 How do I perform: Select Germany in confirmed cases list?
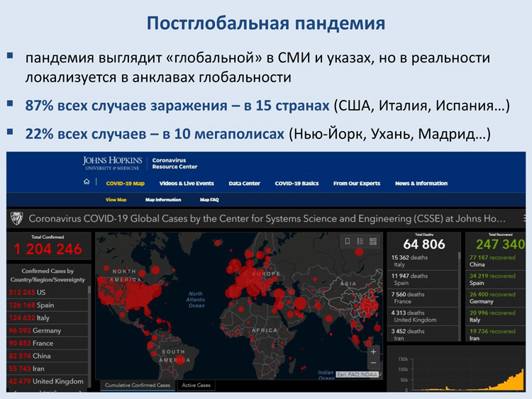[x=34, y=330]
